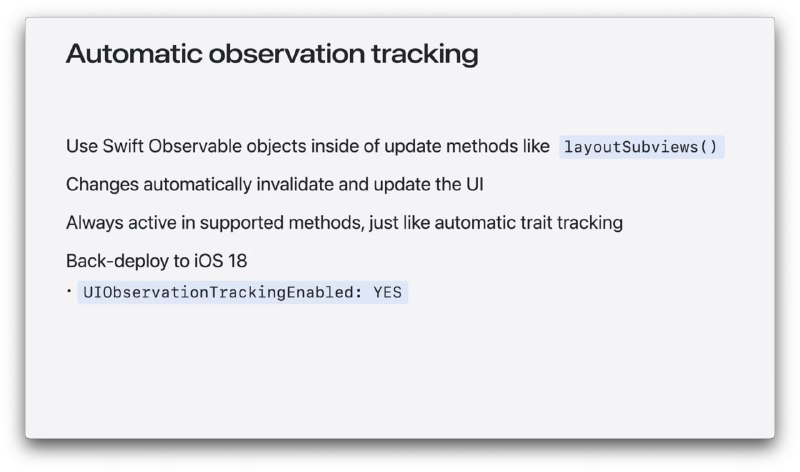
Task: Click the words Swift Observable
Action: point(172,146)
